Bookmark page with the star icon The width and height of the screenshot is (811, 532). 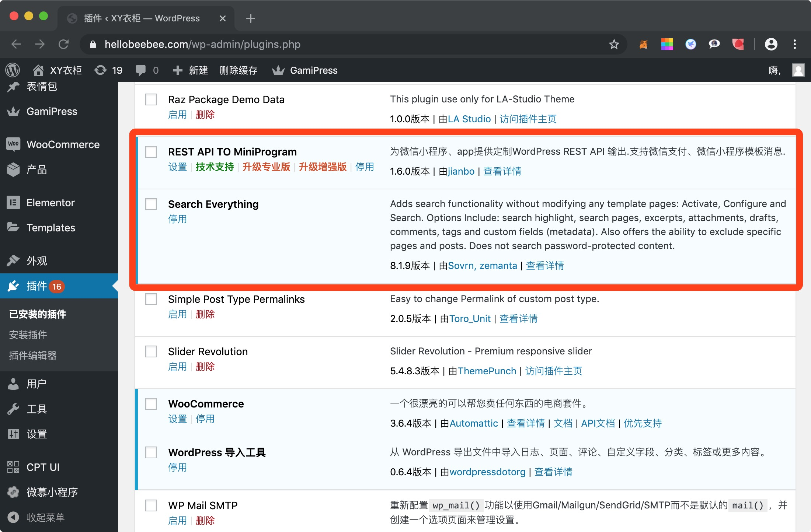click(x=614, y=44)
